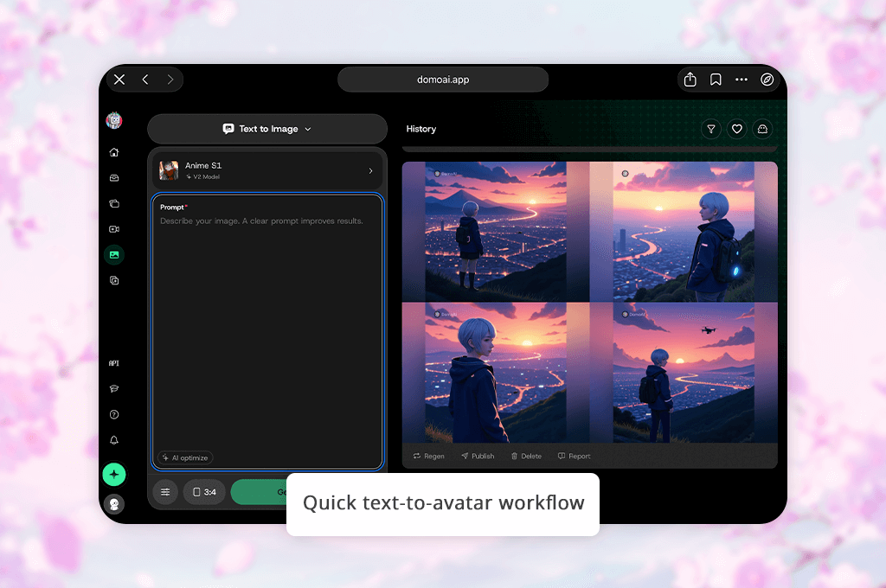
Task: Click the domoai.app address bar
Action: pyautogui.click(x=443, y=80)
